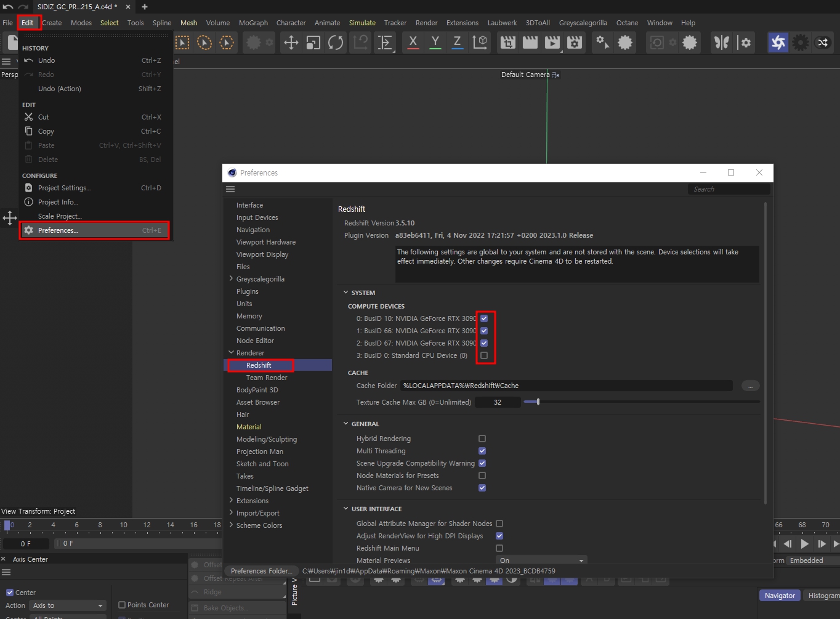Click the locked transform tool icon
Viewport: 840px width, 619px height.
(x=361, y=42)
